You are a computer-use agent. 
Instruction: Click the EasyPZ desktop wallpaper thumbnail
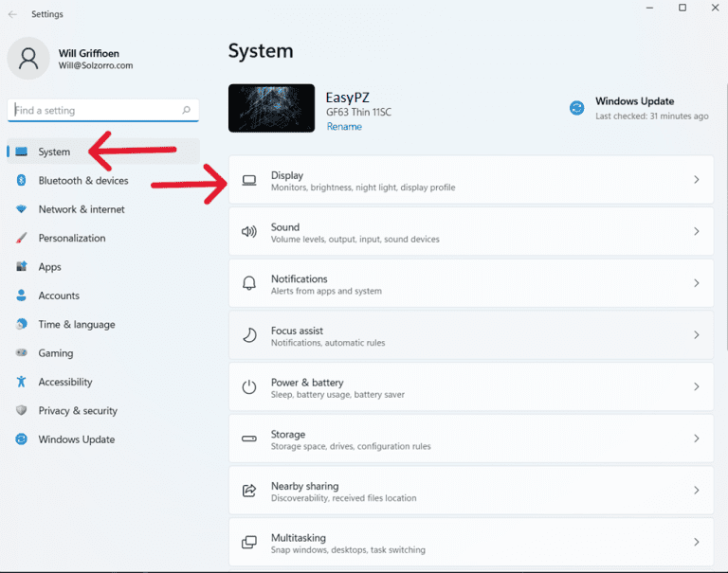[271, 108]
